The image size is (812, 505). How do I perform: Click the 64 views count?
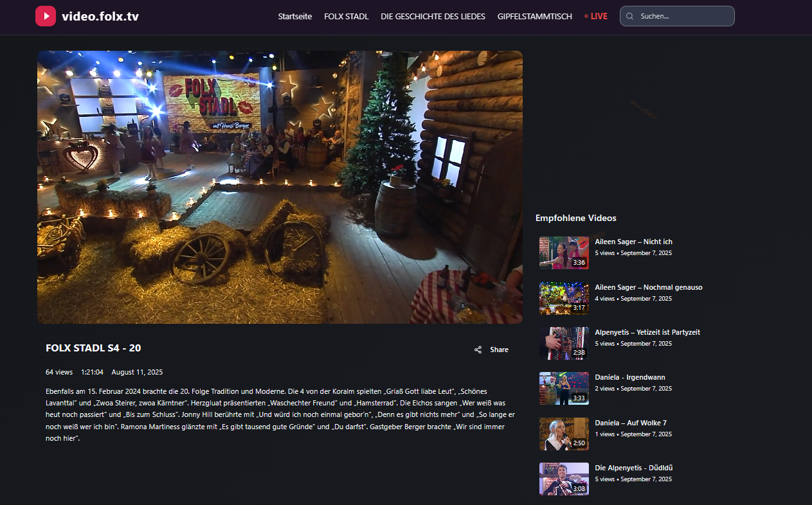[x=59, y=372]
